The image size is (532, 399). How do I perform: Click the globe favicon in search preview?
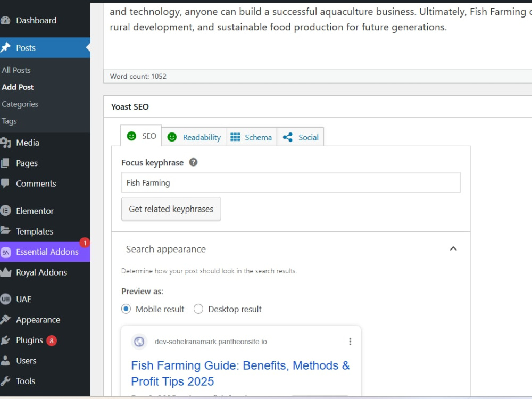click(139, 342)
